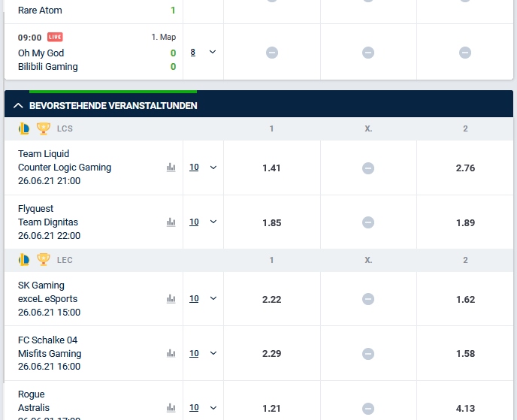Open 10 more markets for SK Gaming match

pyautogui.click(x=194, y=299)
